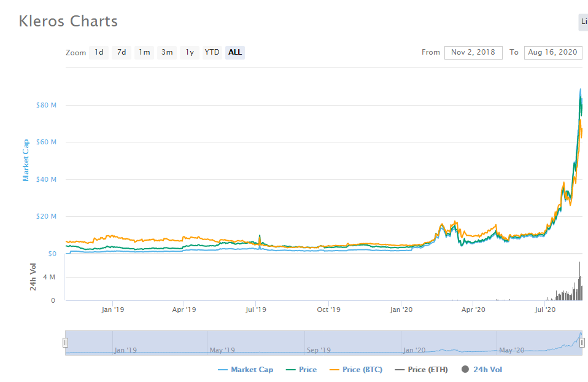Grab the left navigator range handle
Viewport: 588px width, 382px height.
point(65,343)
